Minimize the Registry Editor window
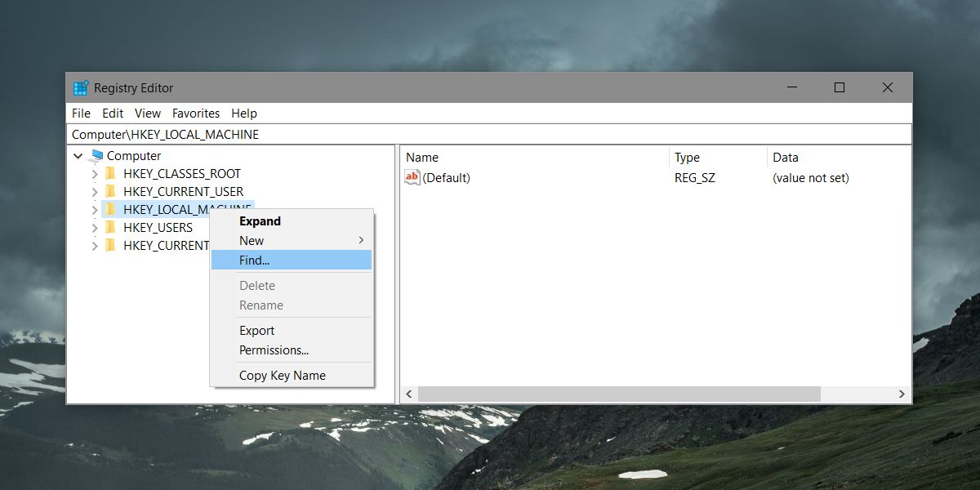The height and width of the screenshot is (490, 980). (x=792, y=87)
